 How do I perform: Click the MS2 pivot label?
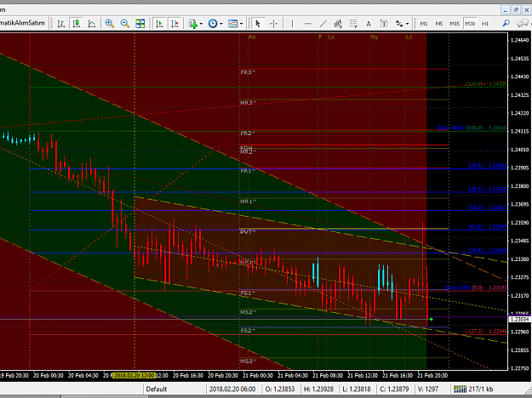[248, 312]
